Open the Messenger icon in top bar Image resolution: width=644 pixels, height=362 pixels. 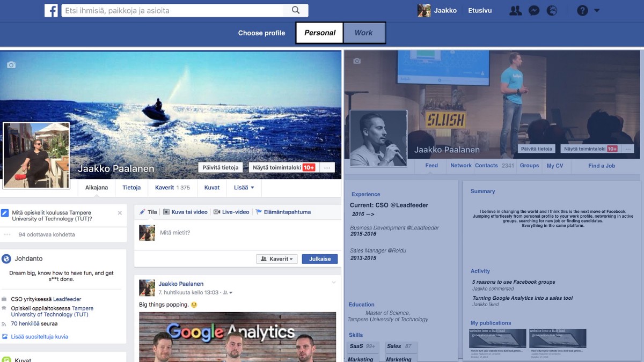click(534, 11)
